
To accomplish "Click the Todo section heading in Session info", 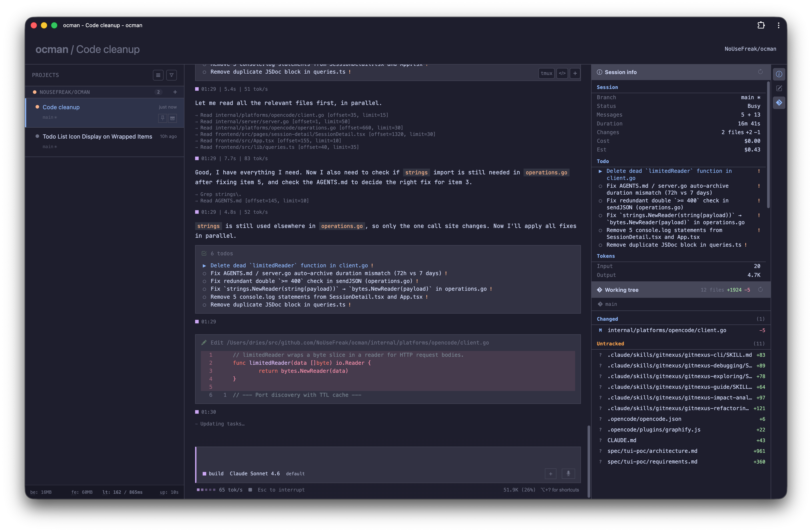I will tap(602, 161).
